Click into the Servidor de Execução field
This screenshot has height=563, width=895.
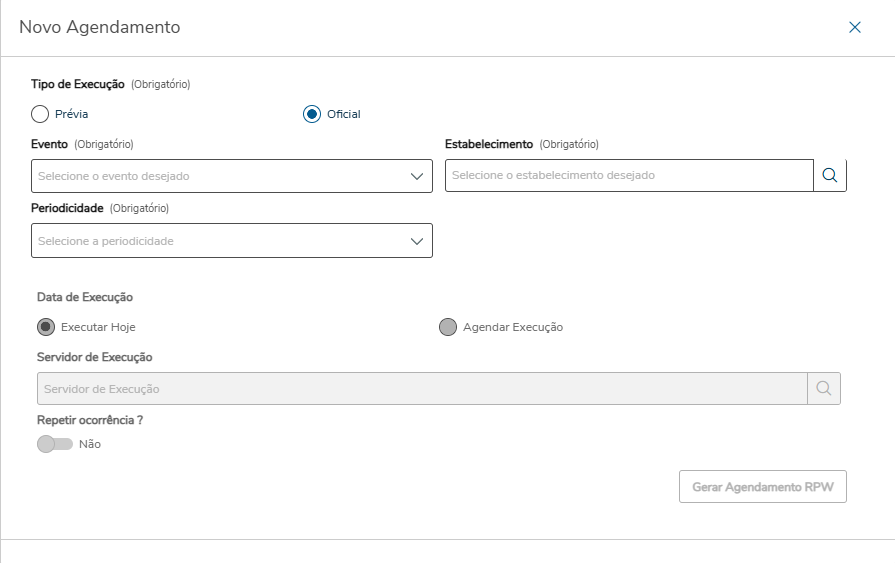click(420, 388)
